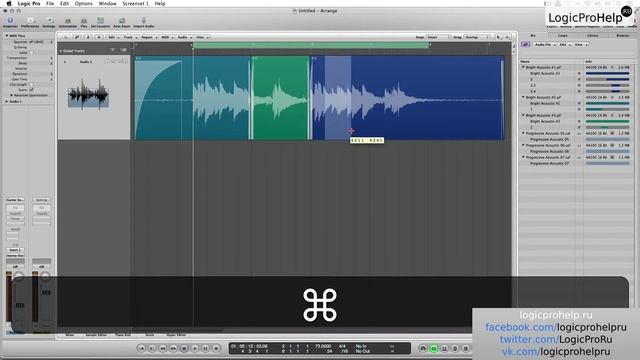Select the green audio region in the arrange

(x=281, y=98)
